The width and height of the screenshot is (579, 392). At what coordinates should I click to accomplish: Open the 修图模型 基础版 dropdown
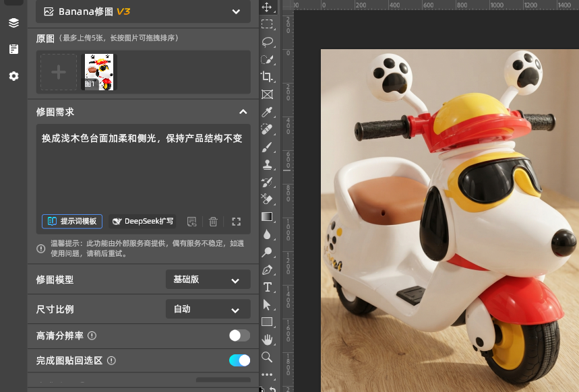coord(208,280)
